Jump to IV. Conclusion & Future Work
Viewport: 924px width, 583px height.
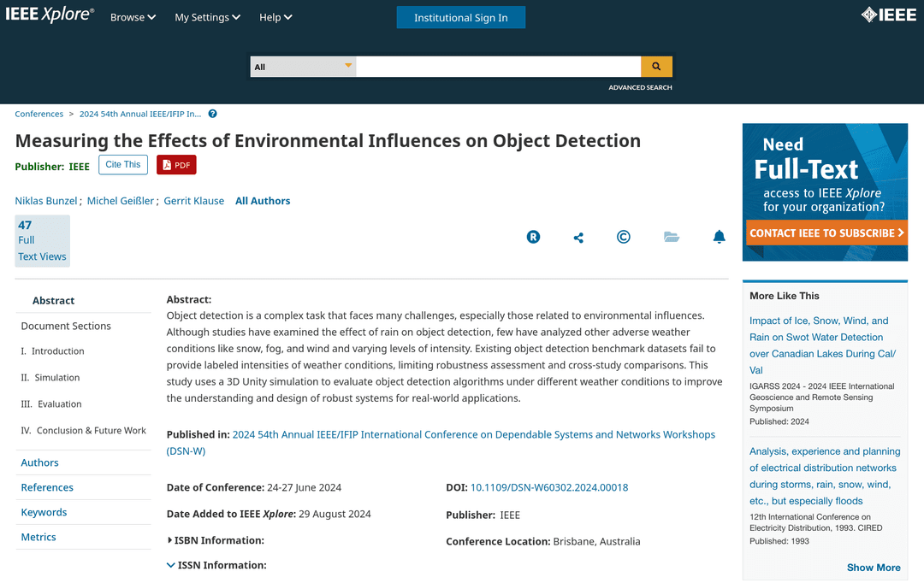click(83, 431)
